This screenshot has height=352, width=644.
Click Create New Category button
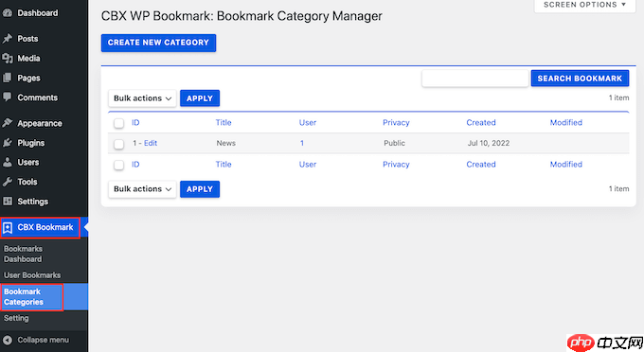coord(158,43)
